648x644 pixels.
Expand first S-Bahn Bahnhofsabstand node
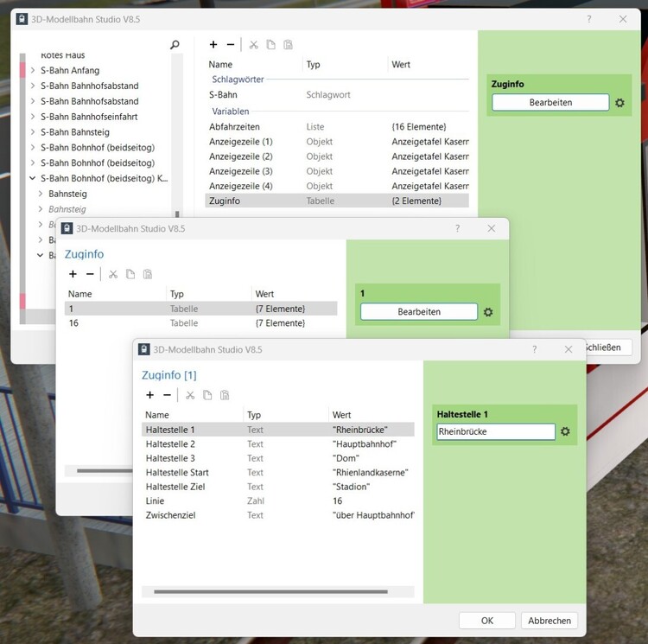pyautogui.click(x=33, y=86)
